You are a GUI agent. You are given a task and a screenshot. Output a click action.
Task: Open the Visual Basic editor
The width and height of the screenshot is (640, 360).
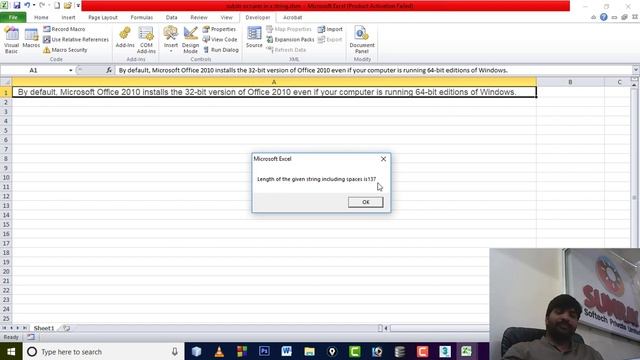(x=11, y=40)
